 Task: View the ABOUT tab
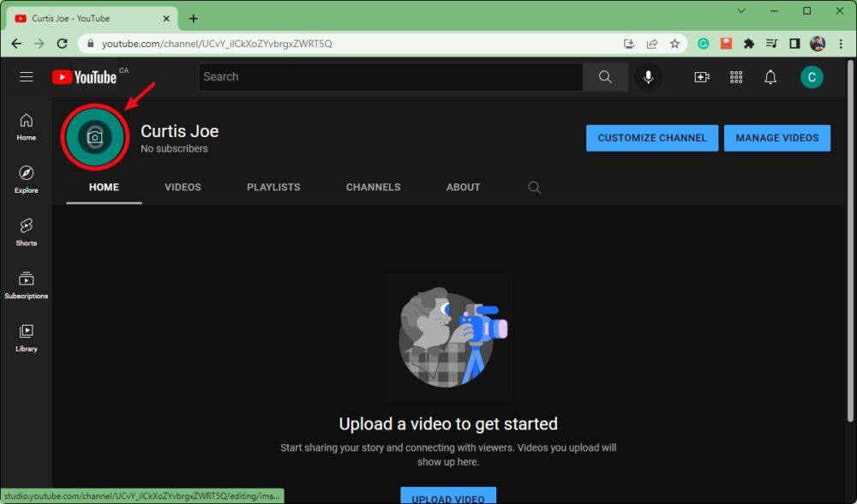coord(463,187)
